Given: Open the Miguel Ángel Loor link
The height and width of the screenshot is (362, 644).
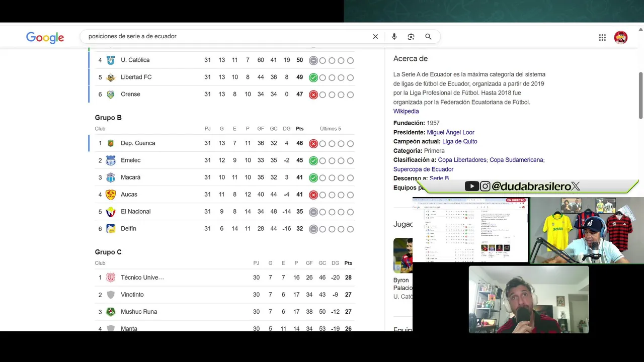Looking at the screenshot, I should tap(450, 132).
